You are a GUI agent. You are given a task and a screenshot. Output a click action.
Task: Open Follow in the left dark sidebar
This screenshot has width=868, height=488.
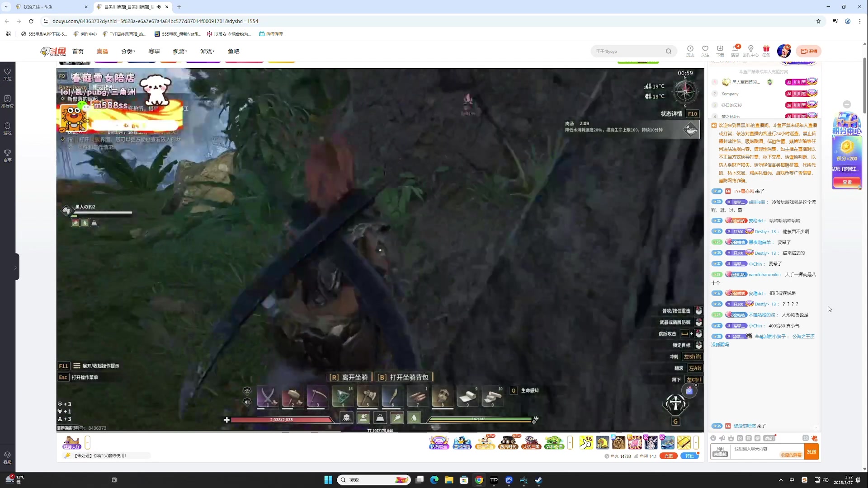(7, 74)
